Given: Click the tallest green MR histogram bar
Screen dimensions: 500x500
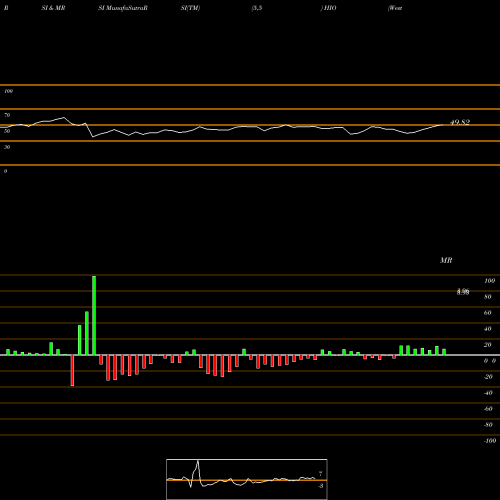Looking at the screenshot, I should point(94,315).
